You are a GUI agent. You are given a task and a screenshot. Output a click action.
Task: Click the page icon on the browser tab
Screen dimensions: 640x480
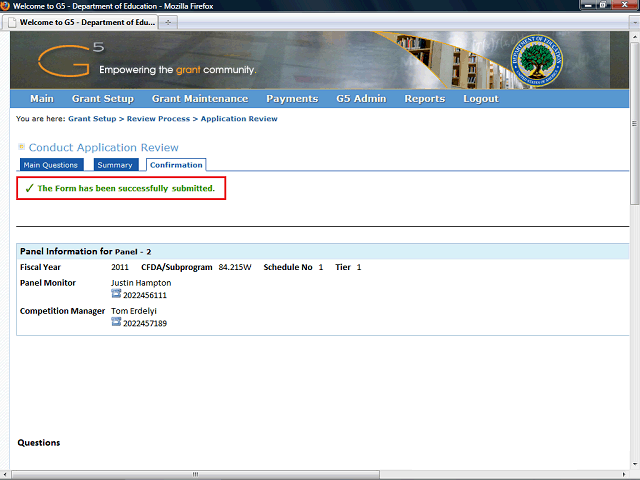[x=13, y=22]
